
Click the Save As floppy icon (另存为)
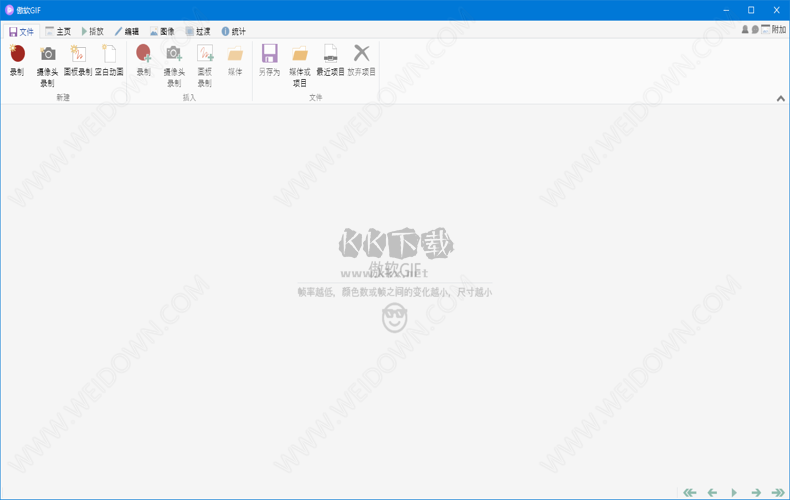click(x=270, y=53)
